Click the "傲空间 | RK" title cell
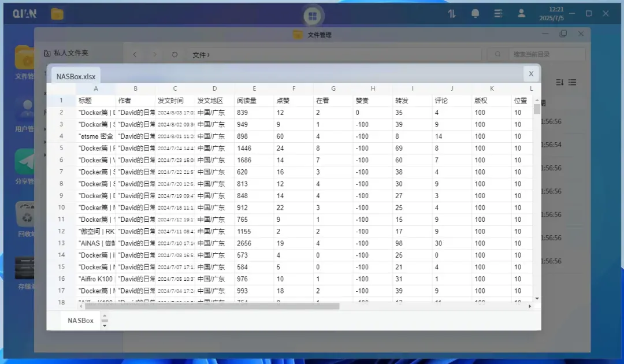 [x=96, y=231]
